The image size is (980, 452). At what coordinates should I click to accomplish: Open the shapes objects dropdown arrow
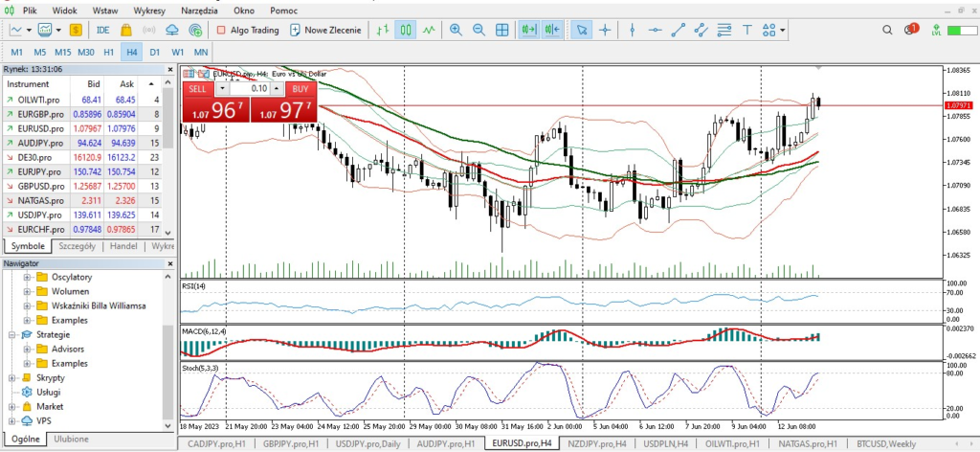784,30
